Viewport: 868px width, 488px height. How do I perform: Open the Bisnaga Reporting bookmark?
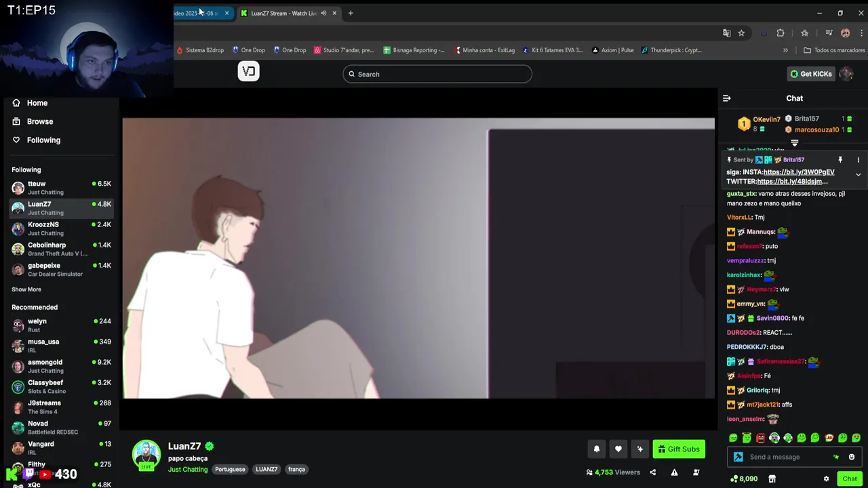pyautogui.click(x=414, y=50)
